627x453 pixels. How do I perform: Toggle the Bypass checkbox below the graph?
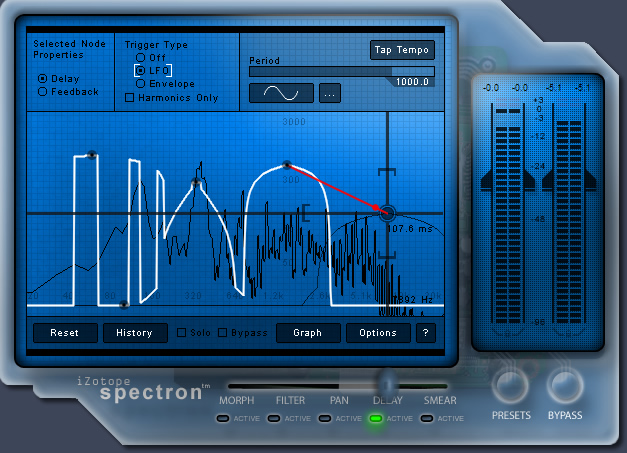tap(223, 333)
